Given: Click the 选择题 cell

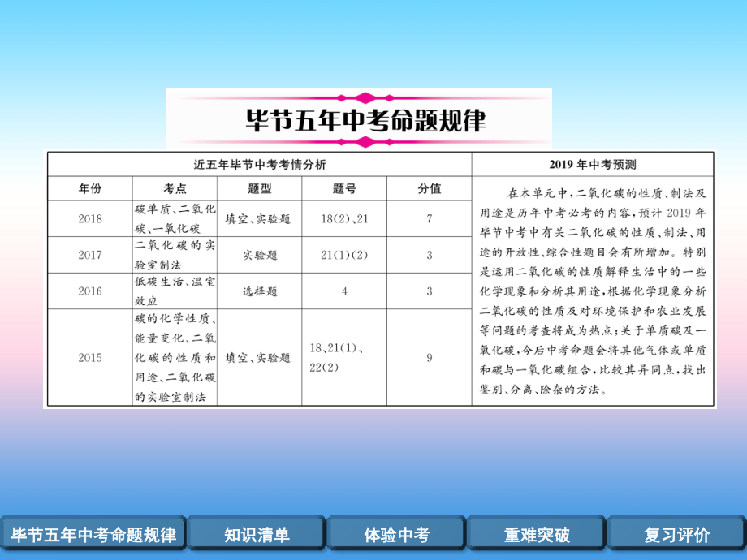Looking at the screenshot, I should (x=260, y=291).
